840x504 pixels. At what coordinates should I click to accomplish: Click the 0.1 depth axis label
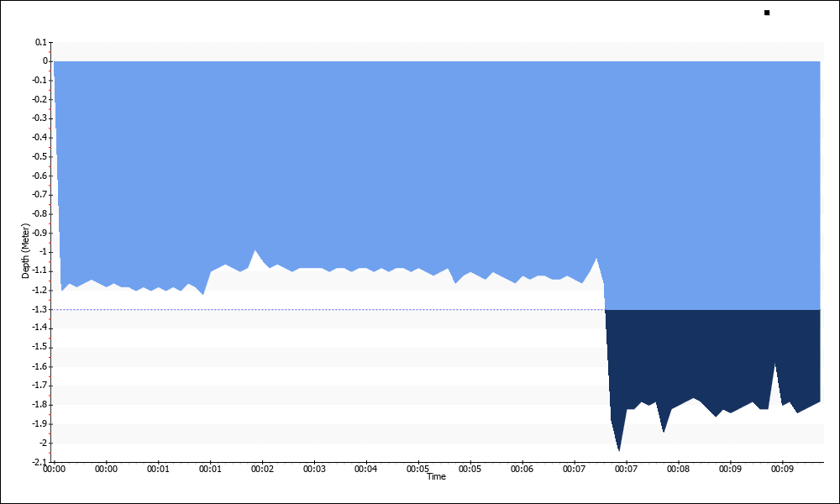40,42
